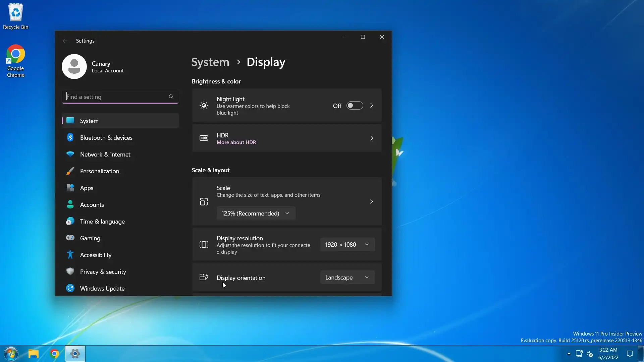644x362 pixels.
Task: Click the Network & internet Wi-Fi icon
Action: tap(70, 154)
